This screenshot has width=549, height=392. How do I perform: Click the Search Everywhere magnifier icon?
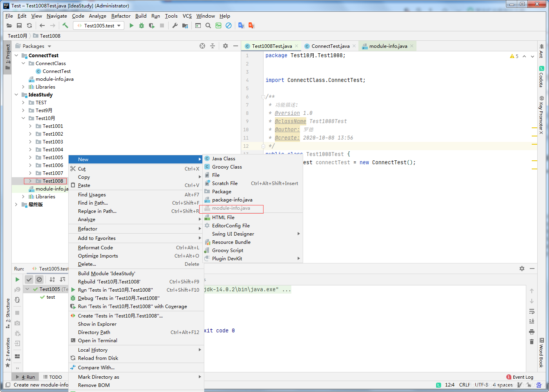pos(208,25)
